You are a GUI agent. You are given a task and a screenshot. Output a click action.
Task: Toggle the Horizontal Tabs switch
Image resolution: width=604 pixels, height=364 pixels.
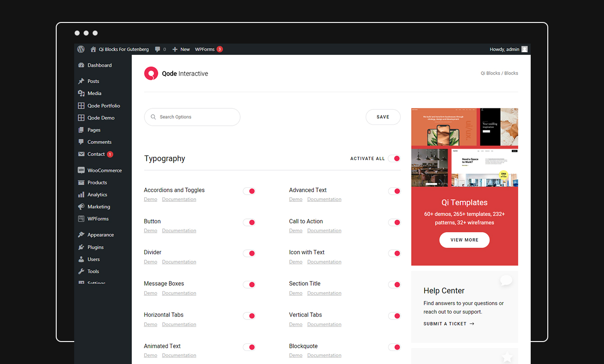coord(249,316)
